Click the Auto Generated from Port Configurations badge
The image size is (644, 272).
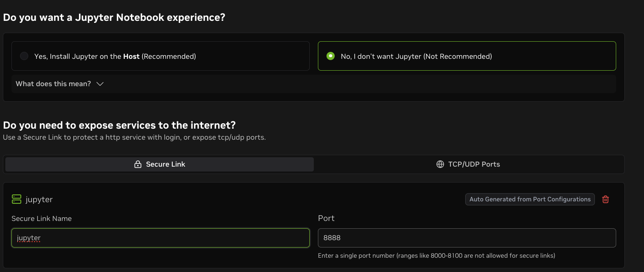pyautogui.click(x=530, y=199)
